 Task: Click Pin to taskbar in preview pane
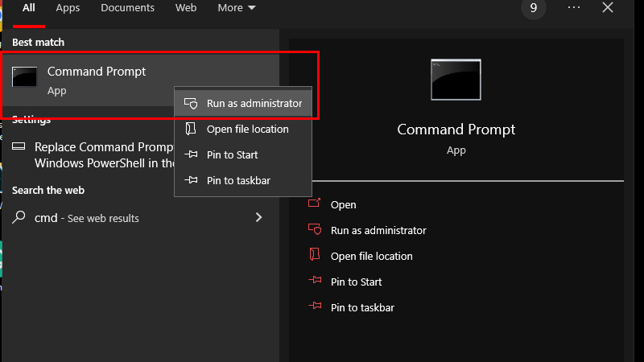pyautogui.click(x=362, y=308)
